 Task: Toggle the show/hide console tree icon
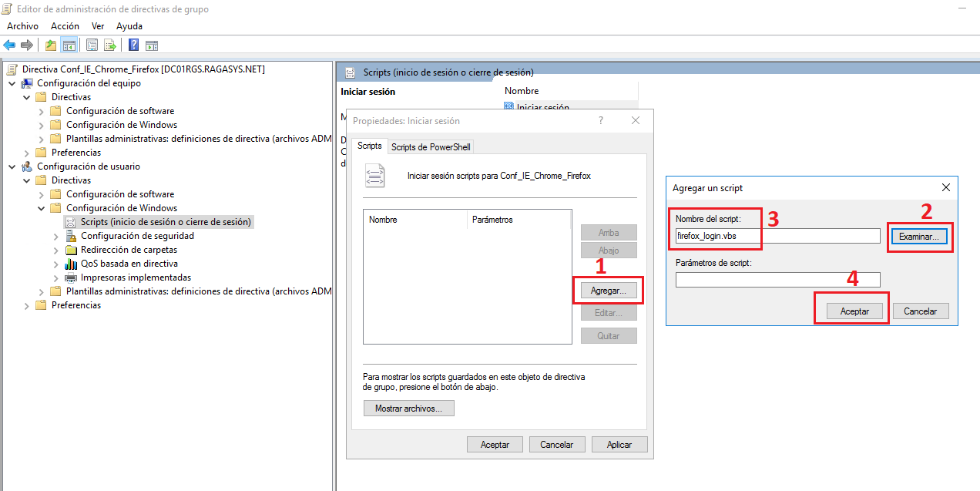[69, 44]
